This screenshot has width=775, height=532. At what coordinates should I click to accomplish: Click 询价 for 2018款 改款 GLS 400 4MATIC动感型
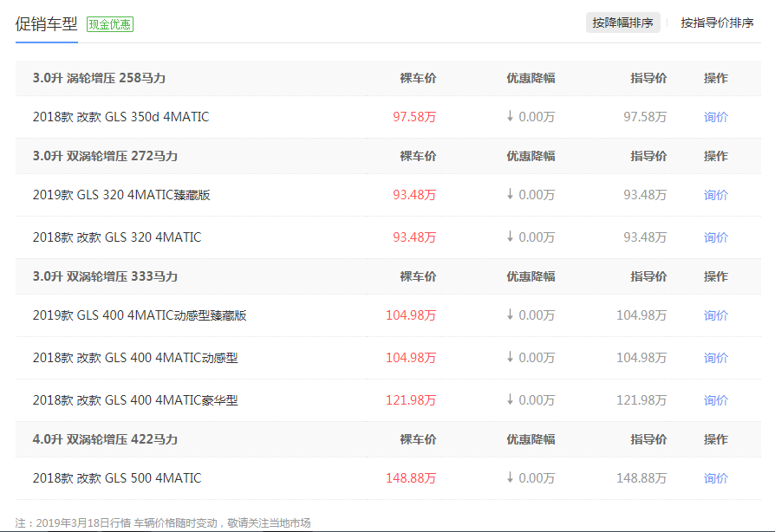point(716,358)
